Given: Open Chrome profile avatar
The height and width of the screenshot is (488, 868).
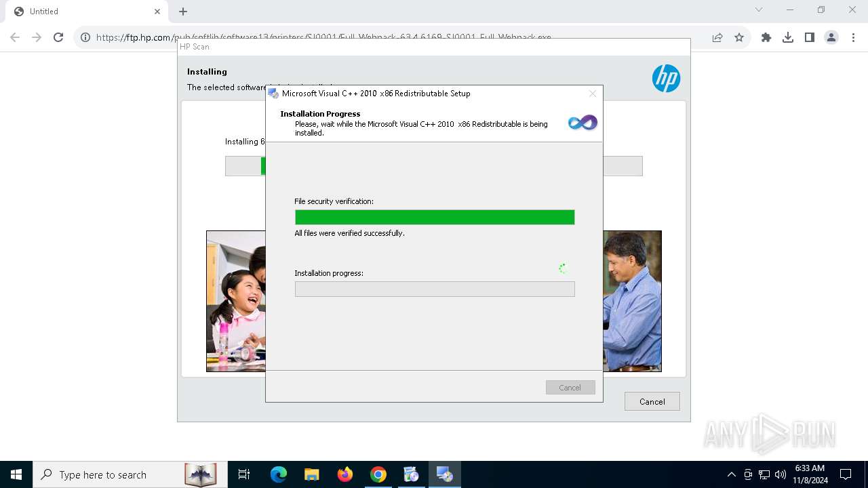Looking at the screenshot, I should [x=831, y=37].
